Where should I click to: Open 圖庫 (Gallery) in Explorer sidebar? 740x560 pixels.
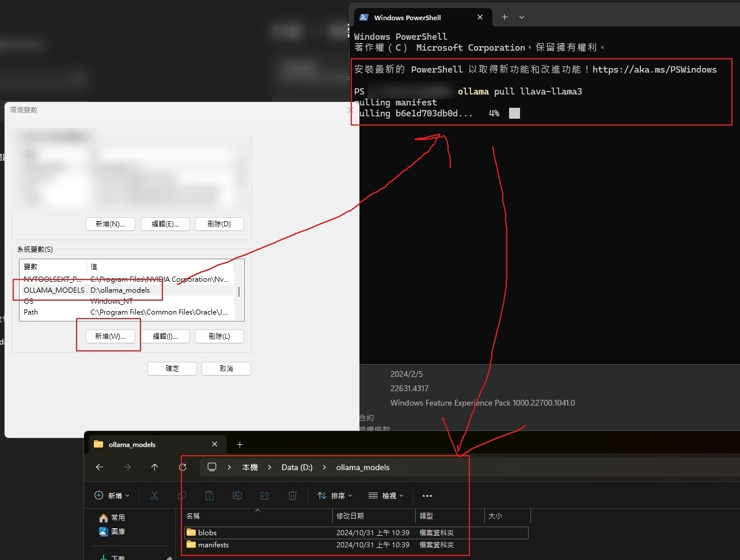[x=112, y=531]
